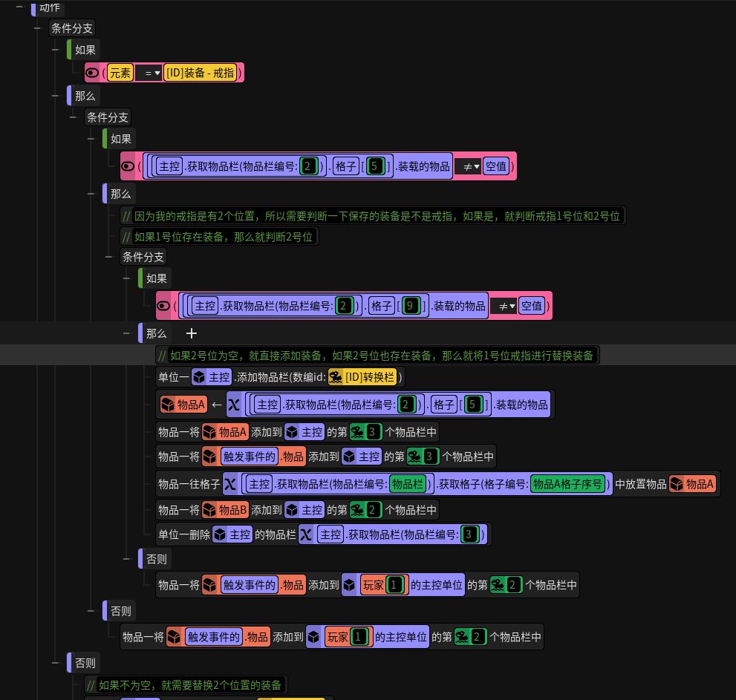Click 物品A icon after 中放置物品
The width and height of the screenshot is (736, 700).
(x=677, y=484)
